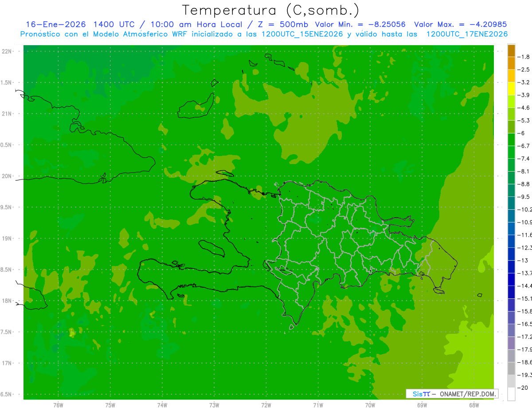Click the '76W' longitude axis label

[58, 405]
